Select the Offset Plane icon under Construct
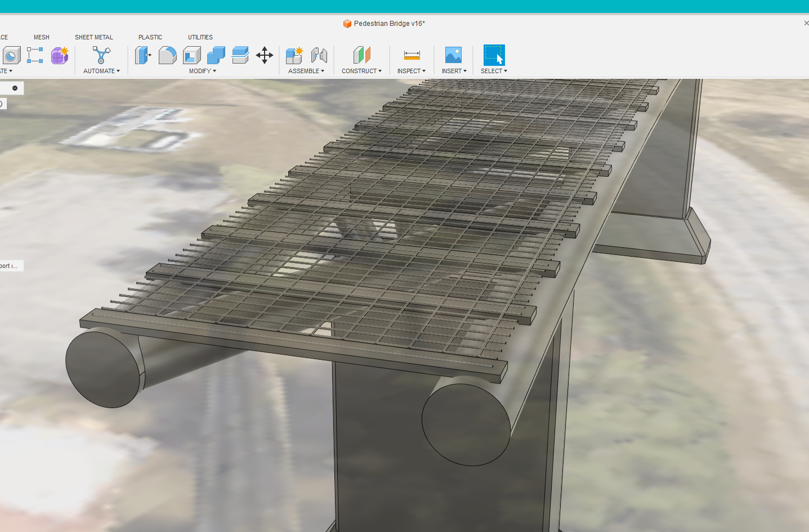The width and height of the screenshot is (809, 532). pos(361,55)
